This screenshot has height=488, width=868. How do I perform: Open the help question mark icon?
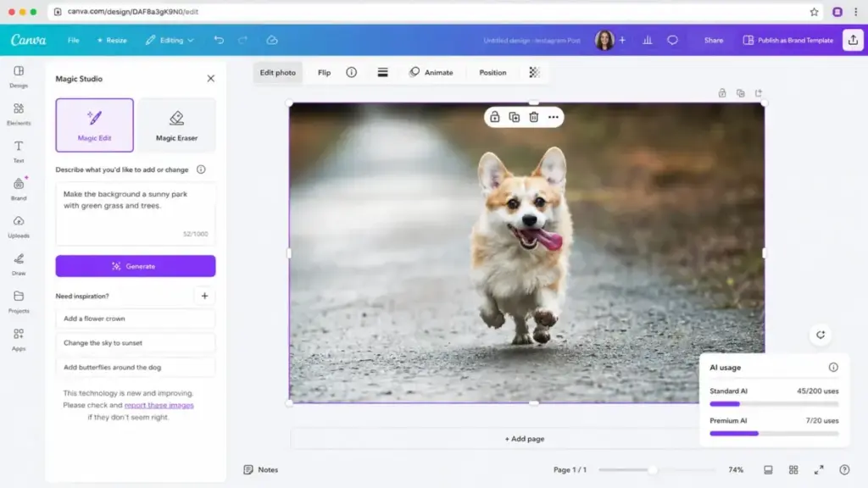point(844,469)
